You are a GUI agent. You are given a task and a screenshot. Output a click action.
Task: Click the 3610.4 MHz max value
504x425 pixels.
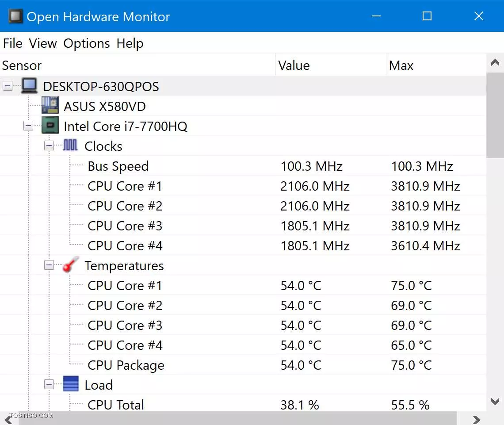425,246
